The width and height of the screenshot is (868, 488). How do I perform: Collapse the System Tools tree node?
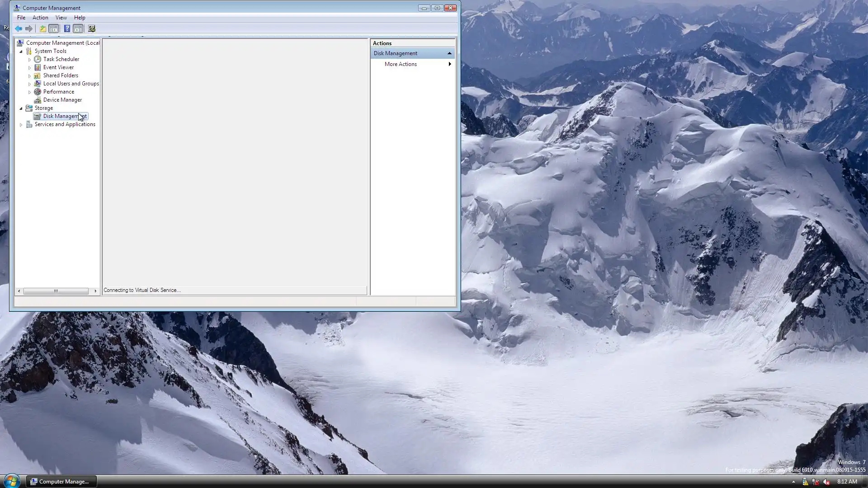(21, 51)
